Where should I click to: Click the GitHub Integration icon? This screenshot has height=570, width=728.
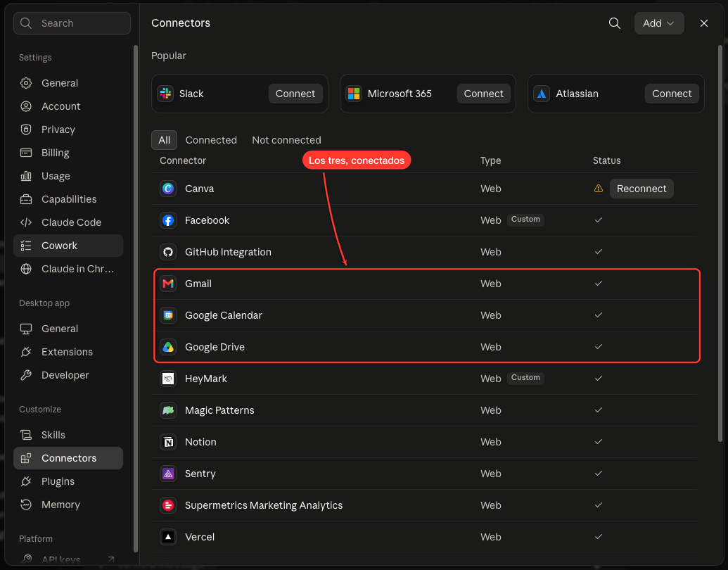click(x=168, y=252)
